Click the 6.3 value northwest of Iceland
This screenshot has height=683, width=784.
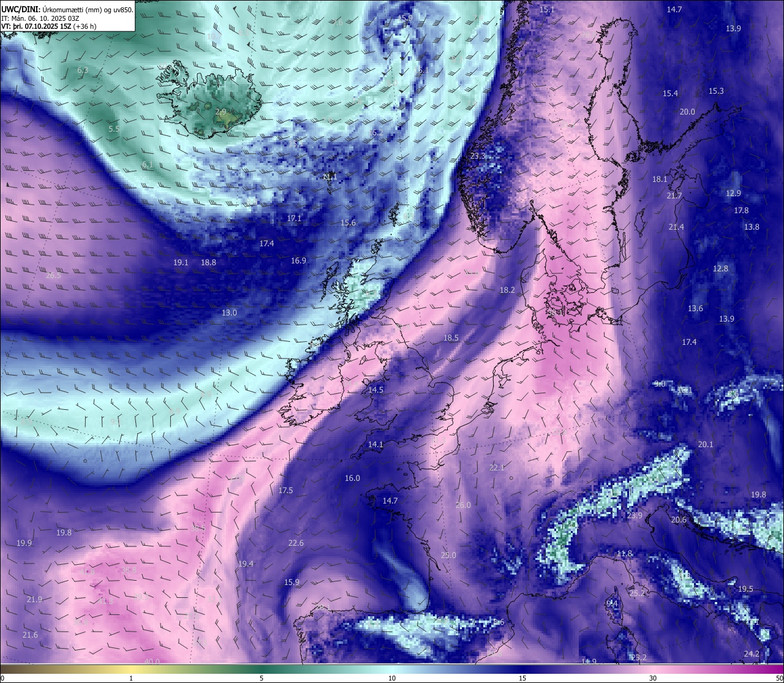tap(83, 70)
